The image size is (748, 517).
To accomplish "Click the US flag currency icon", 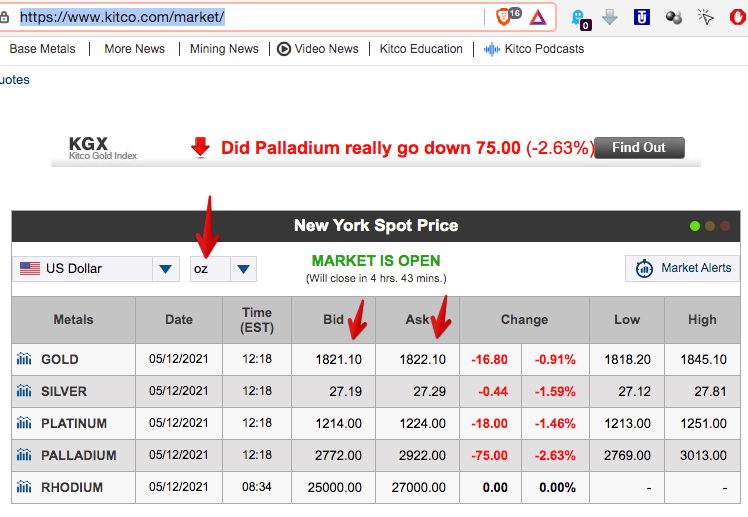I will point(30,269).
